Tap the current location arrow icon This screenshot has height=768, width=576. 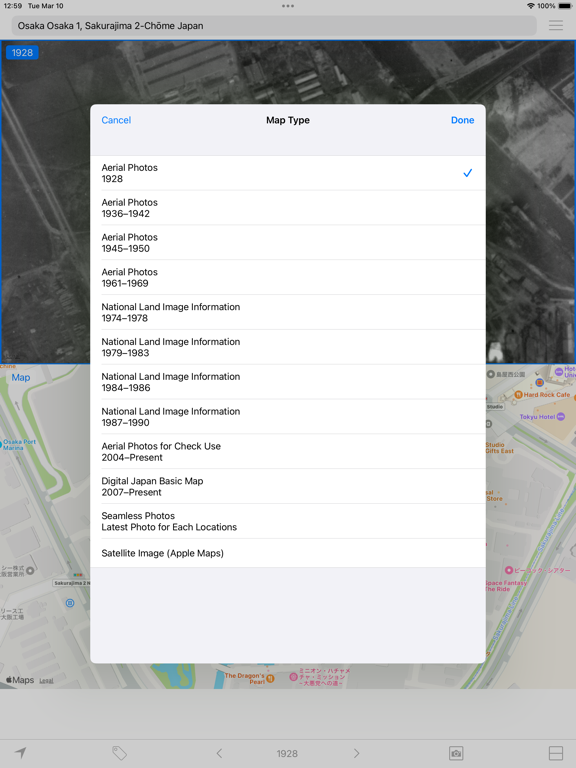[21, 753]
